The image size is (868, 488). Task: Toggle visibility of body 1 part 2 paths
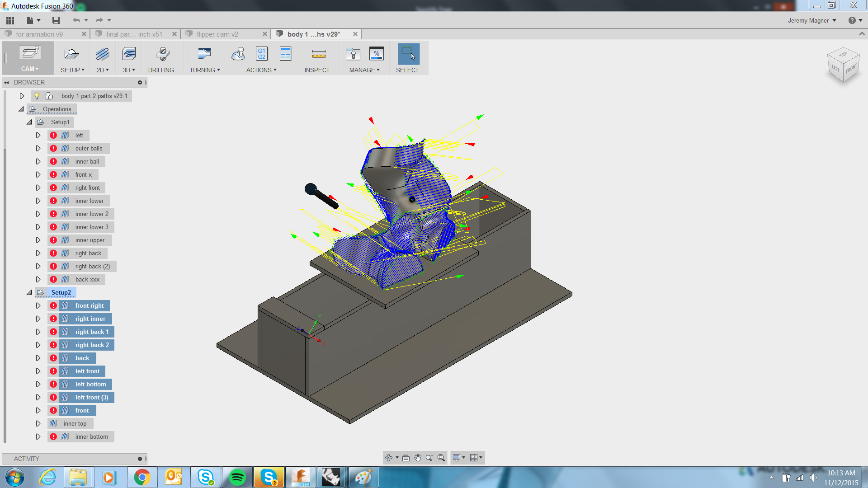37,96
